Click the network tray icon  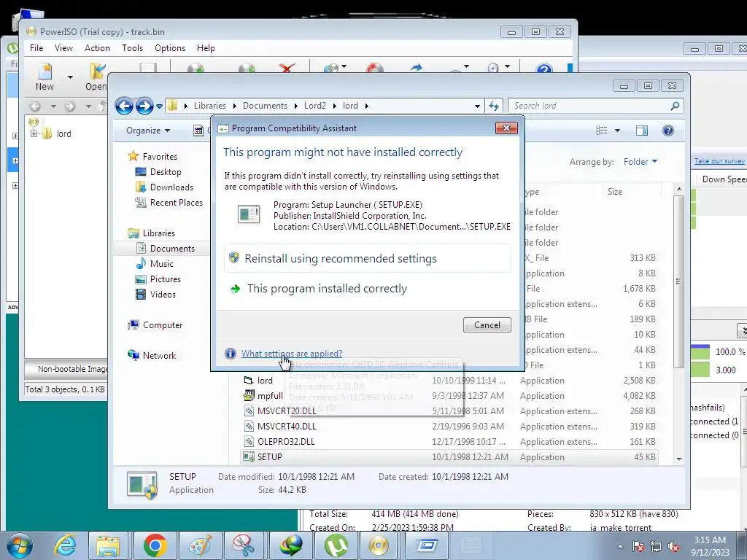coord(656,547)
